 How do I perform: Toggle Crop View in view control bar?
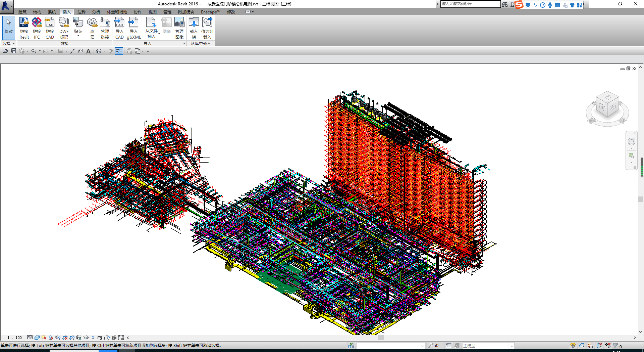pos(65,338)
